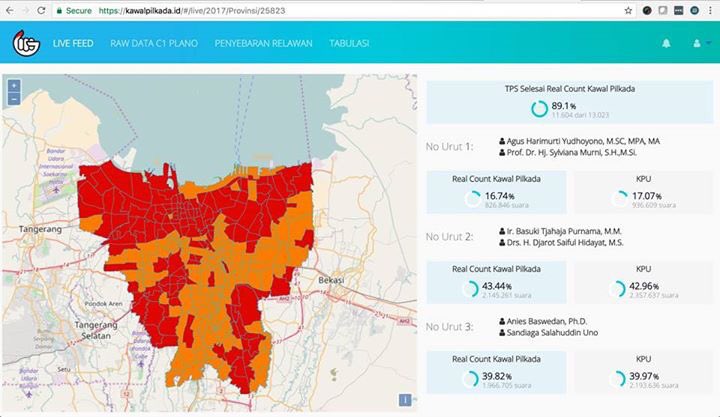This screenshot has height=417, width=720.
Task: Click TPS Selesai 89.1% progress ring
Action: (x=540, y=109)
